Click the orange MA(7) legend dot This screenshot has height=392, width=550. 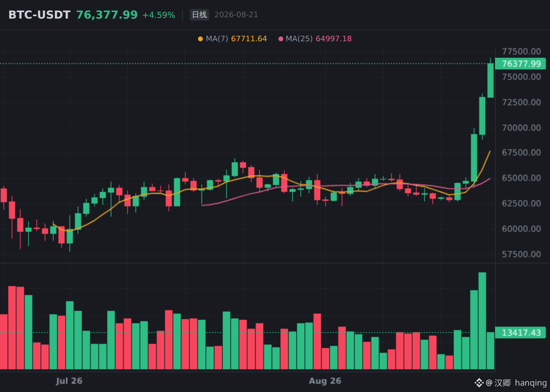coord(200,39)
